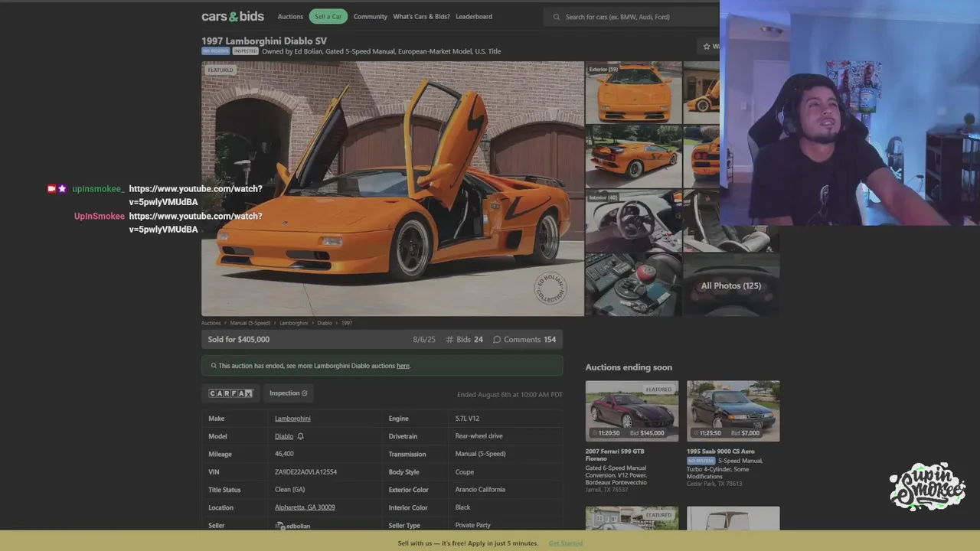This screenshot has width=980, height=551.
Task: Click the 5.7L V12 engine value
Action: 467,419
